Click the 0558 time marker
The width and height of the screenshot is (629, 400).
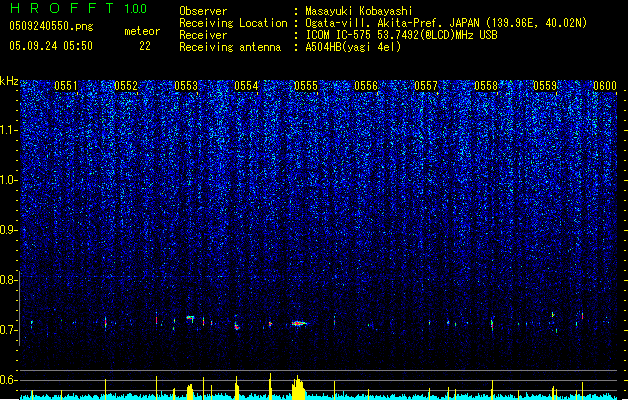click(486, 86)
